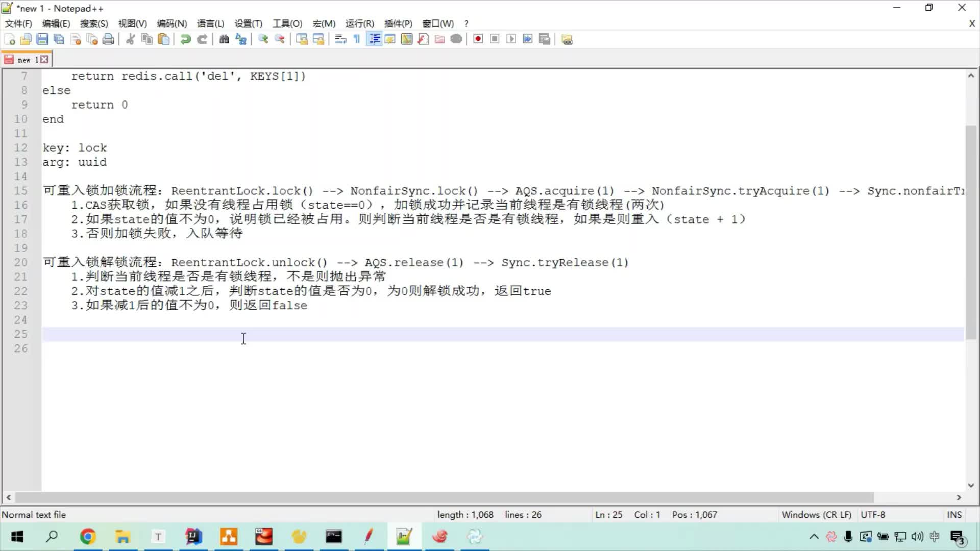Click the Save All toolbar icon
Viewport: 980px width, 551px height.
tap(59, 39)
